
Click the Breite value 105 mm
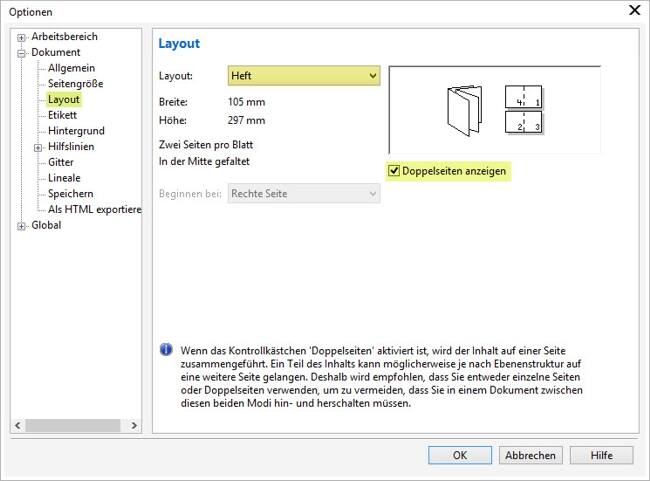pos(247,102)
